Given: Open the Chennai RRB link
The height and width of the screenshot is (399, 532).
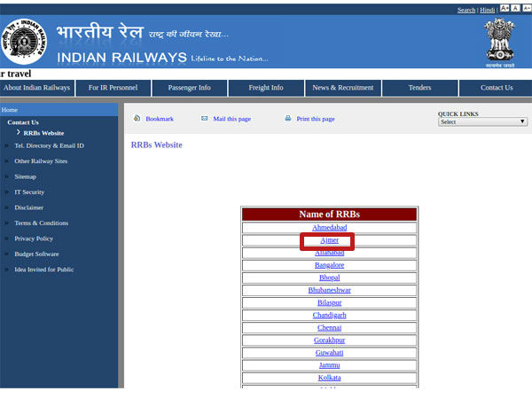Looking at the screenshot, I should [330, 328].
